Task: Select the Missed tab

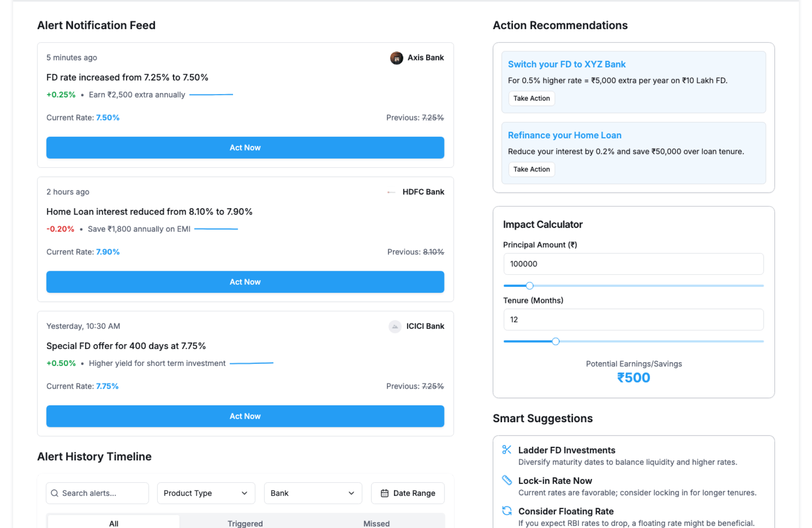Action: pyautogui.click(x=376, y=523)
